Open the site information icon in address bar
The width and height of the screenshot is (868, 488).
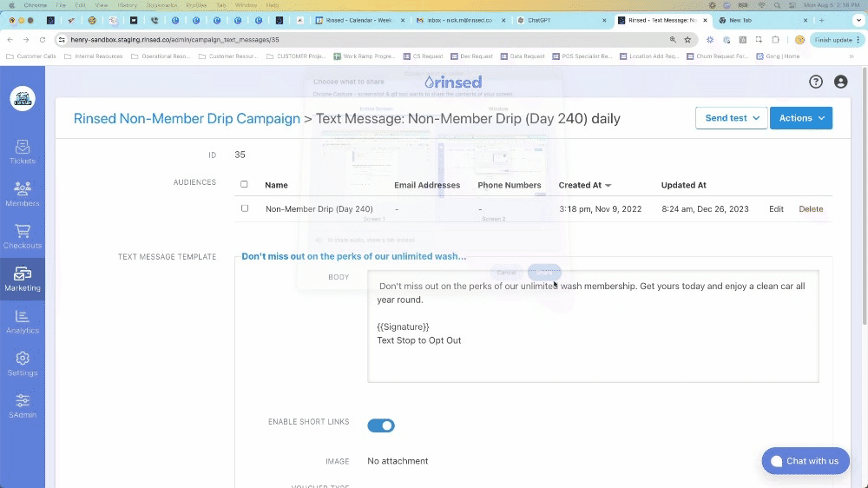click(62, 40)
